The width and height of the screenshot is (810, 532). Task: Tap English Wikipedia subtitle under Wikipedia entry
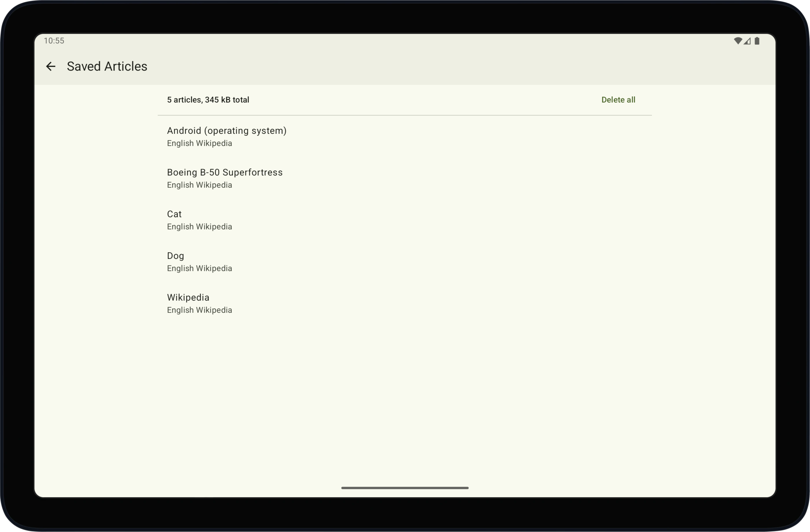coord(199,310)
